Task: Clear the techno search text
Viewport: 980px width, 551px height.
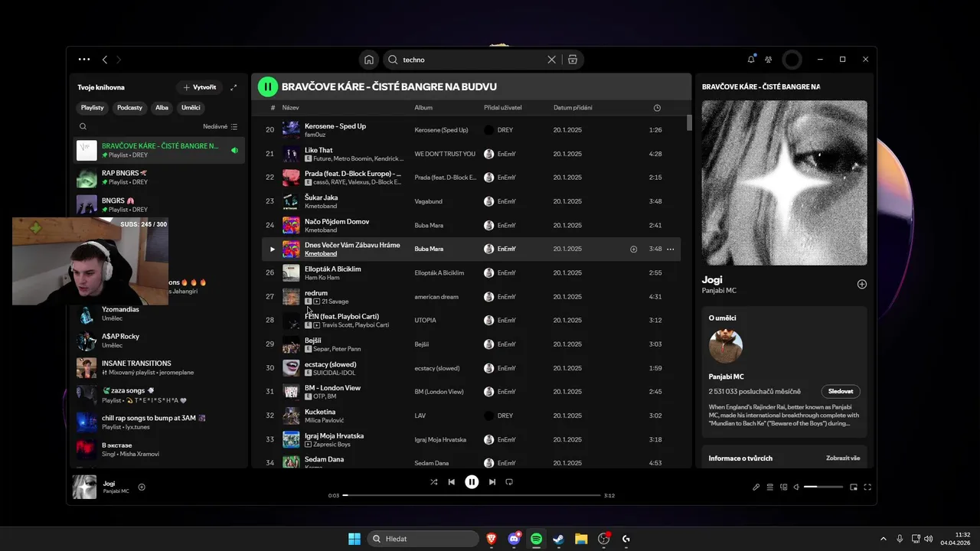Action: click(x=551, y=60)
